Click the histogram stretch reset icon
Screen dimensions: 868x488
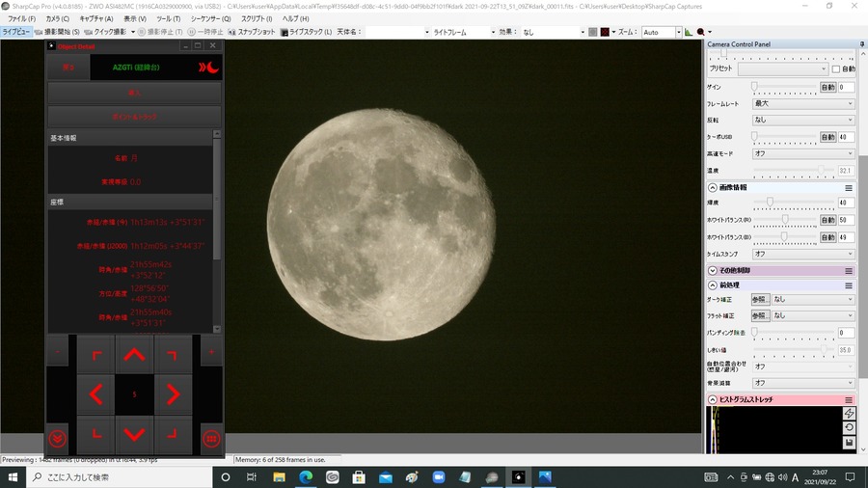click(x=849, y=427)
